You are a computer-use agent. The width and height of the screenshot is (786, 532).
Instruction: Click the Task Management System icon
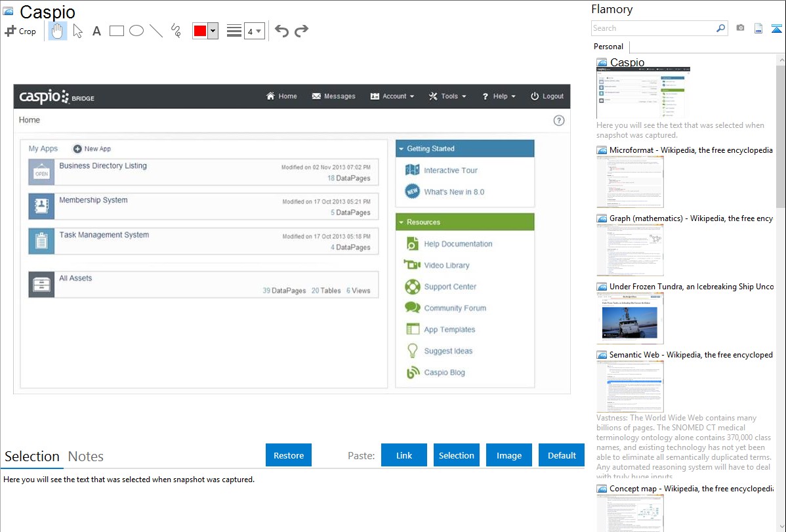point(41,241)
